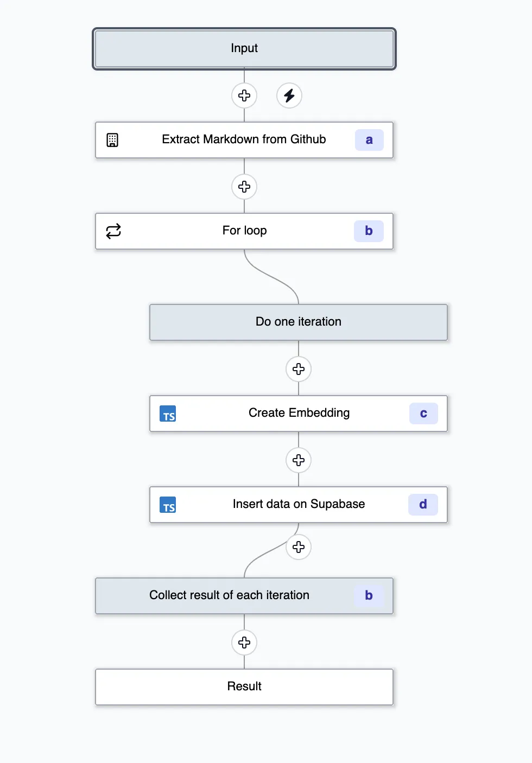
Task: Click the plus icon below the Input node
Action: [244, 95]
